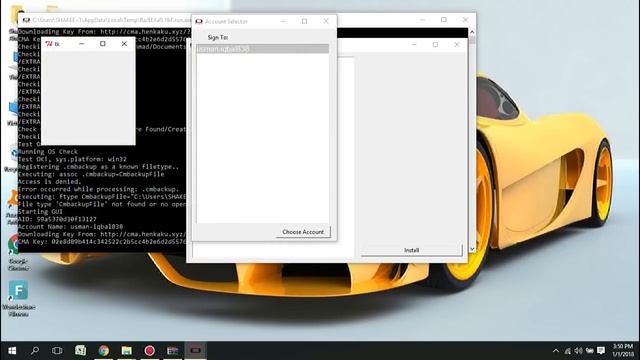The image size is (640, 360).
Task: Open File Explorer from the taskbar
Action: tap(127, 350)
